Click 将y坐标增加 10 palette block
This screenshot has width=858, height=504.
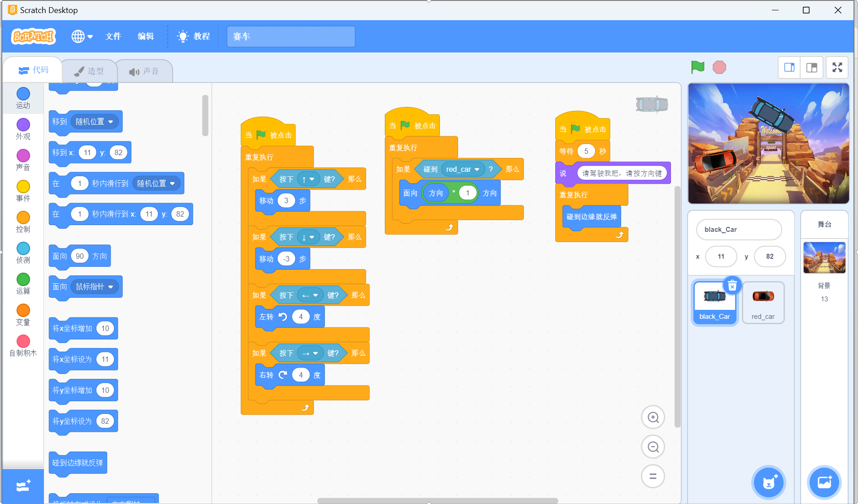point(83,390)
